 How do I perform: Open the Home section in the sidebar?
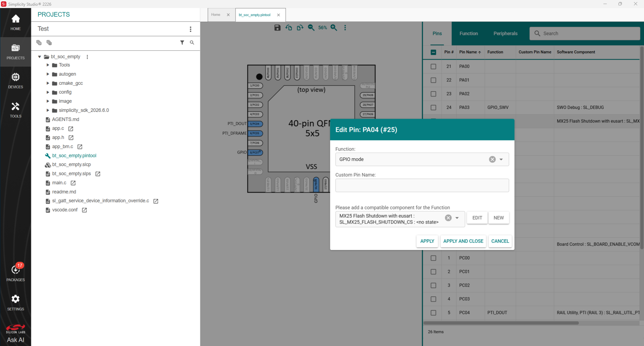pyautogui.click(x=15, y=22)
